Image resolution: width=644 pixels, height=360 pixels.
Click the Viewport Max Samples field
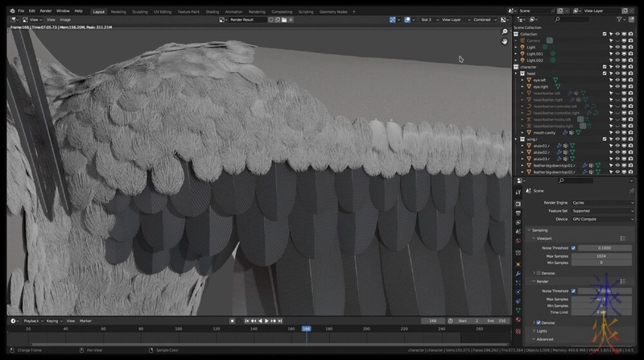point(601,256)
